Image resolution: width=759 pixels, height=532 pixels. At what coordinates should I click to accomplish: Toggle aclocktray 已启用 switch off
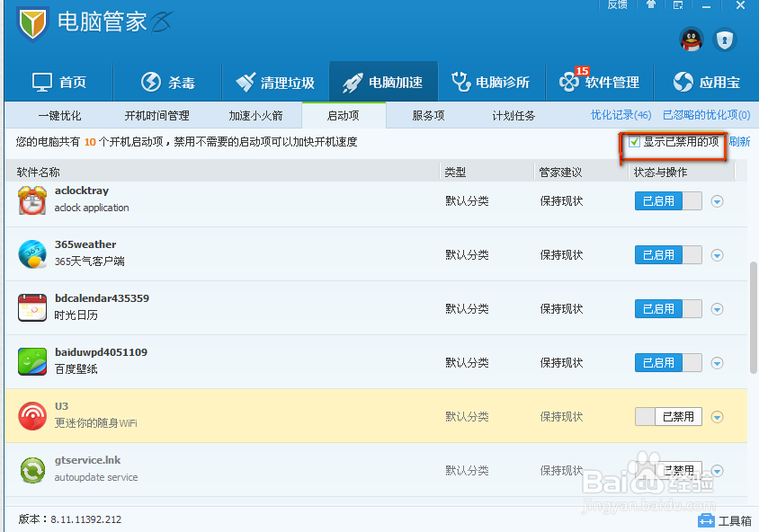coord(668,200)
